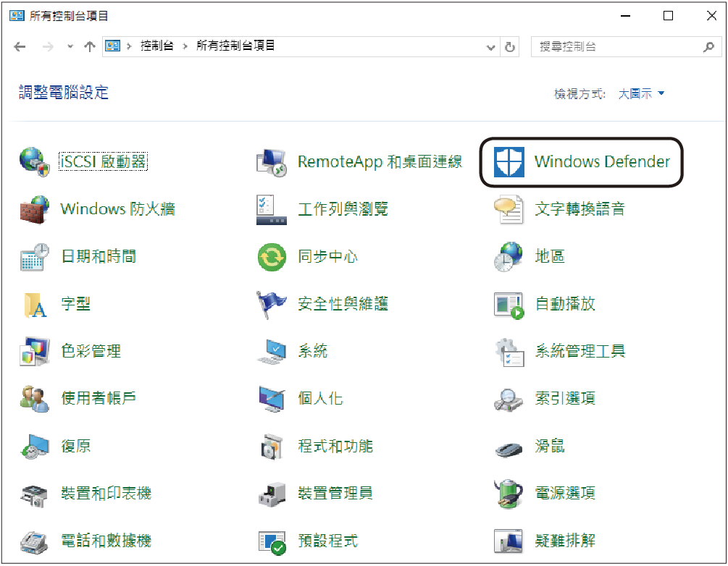The height and width of the screenshot is (566, 728).
Task: Open the RemoteApp 和桌面連線 text link
Action: 380,162
